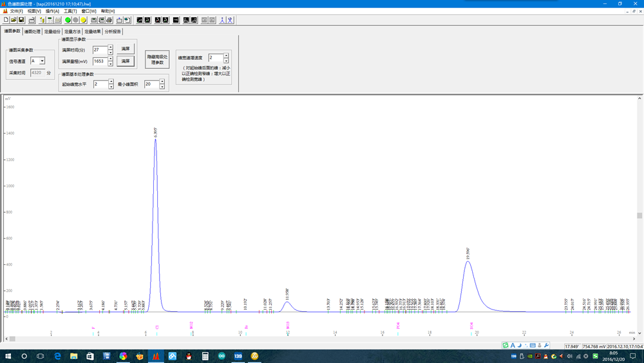Increase the 满屏时间(分) value with the up arrow
The image size is (644, 363).
[x=111, y=47]
